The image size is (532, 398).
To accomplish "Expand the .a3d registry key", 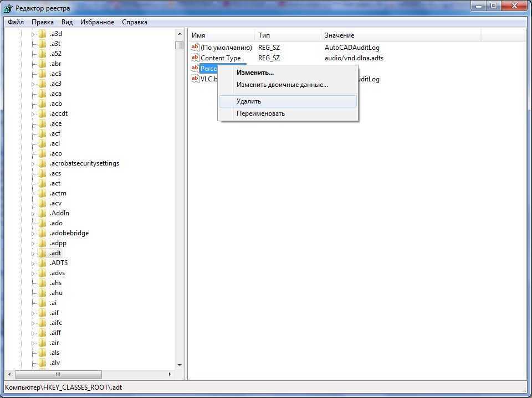I will [33, 34].
